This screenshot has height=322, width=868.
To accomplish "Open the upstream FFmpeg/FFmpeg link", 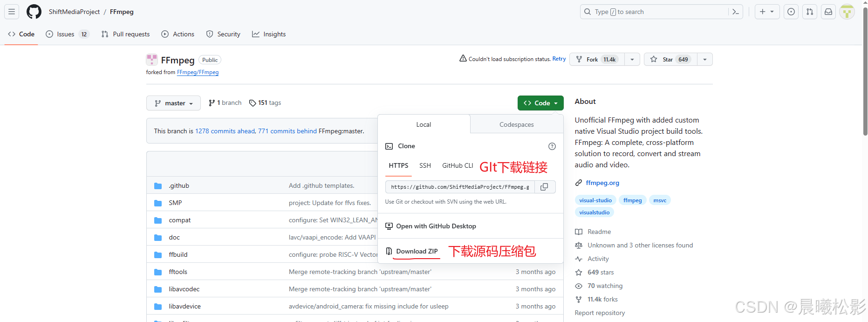I will pos(198,72).
